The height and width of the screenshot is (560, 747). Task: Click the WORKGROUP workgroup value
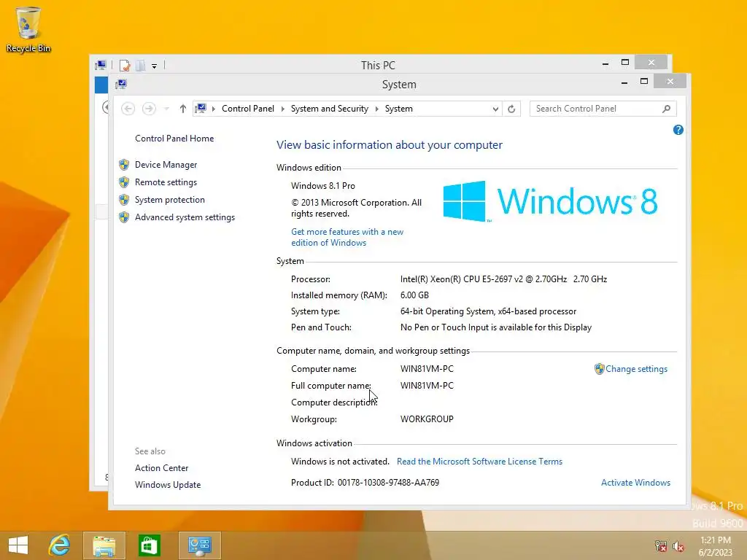point(427,419)
